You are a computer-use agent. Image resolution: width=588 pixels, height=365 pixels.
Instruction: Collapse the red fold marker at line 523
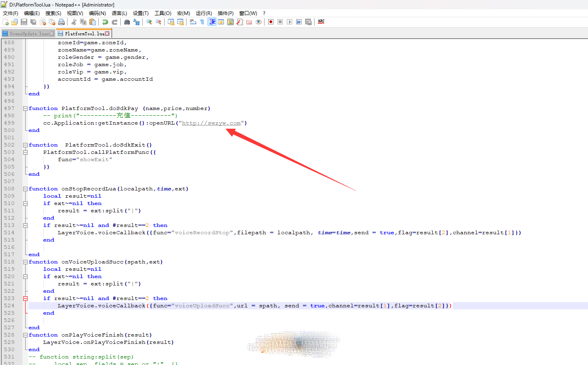point(25,298)
